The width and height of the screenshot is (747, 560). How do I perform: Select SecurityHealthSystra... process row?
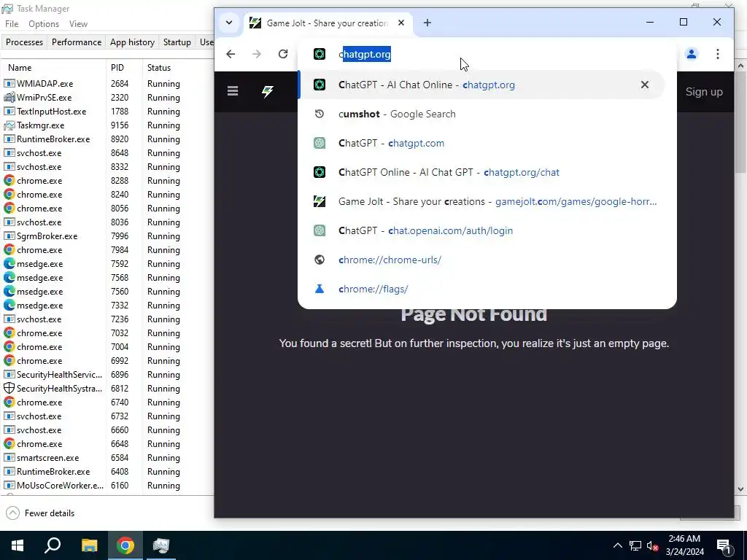pos(108,388)
